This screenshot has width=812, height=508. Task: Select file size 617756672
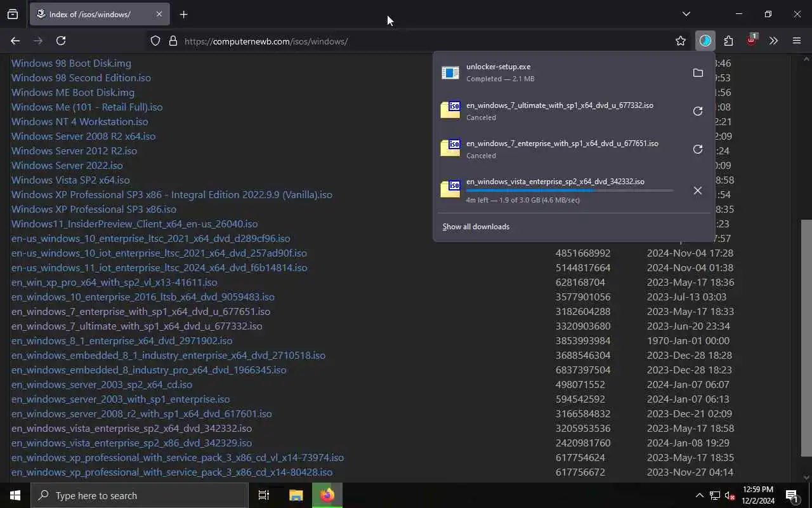click(x=580, y=472)
